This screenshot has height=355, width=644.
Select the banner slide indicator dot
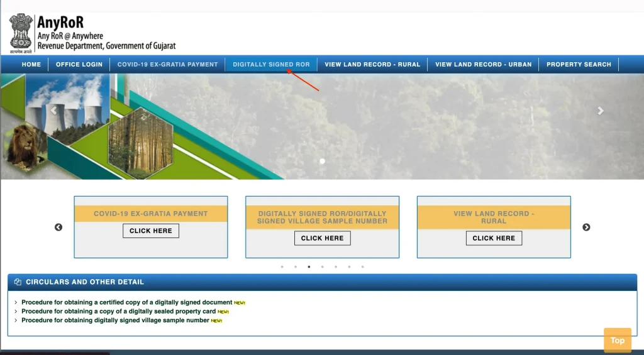click(323, 161)
